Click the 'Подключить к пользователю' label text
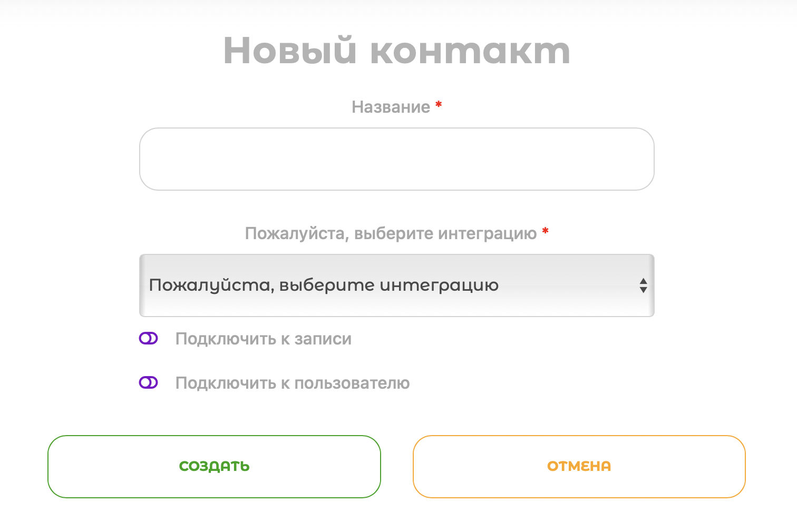The height and width of the screenshot is (532, 797). pyautogui.click(x=293, y=383)
